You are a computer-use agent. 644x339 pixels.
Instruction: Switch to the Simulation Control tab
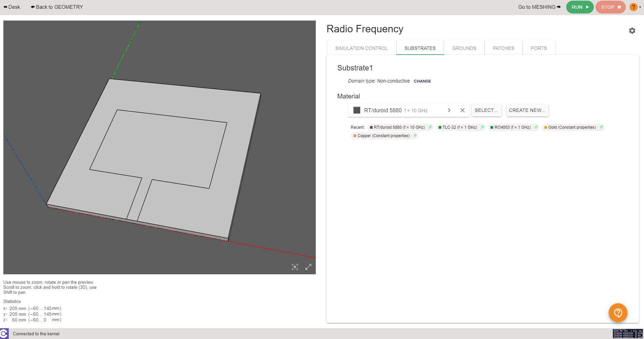click(x=362, y=48)
